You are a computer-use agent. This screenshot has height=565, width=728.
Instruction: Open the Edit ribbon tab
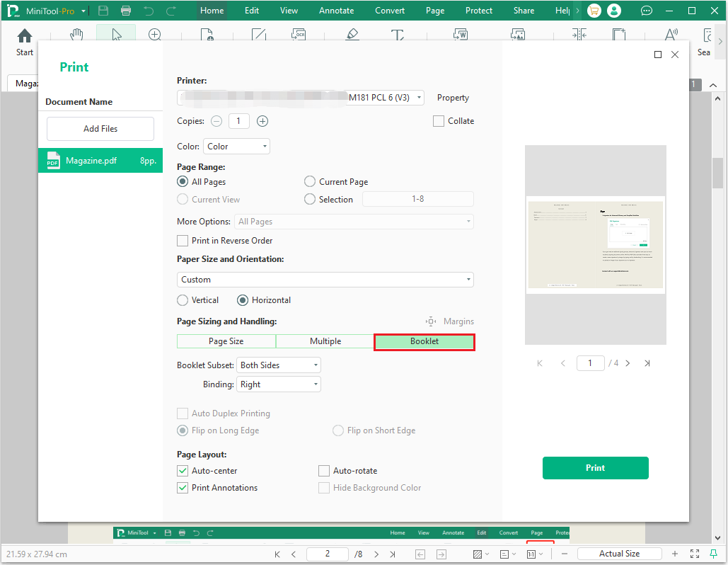(252, 10)
